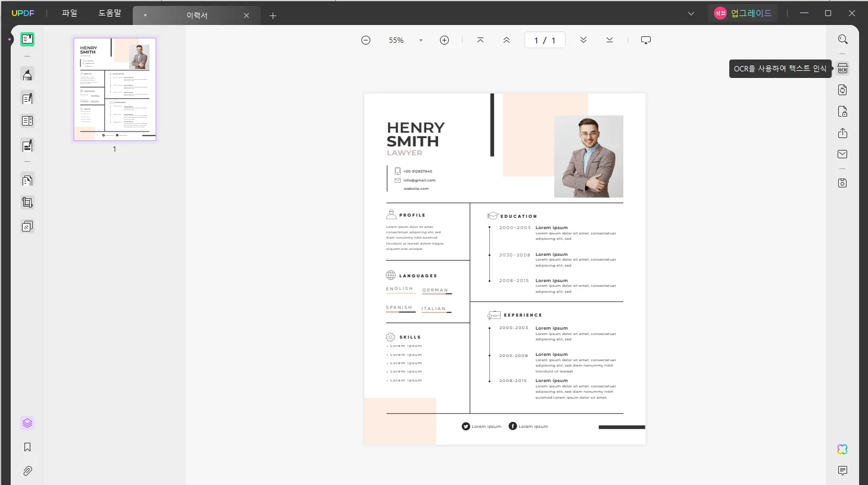This screenshot has height=485, width=868.
Task: Open the tab list dropdown arrow beside 이력서
Action: 145,15
